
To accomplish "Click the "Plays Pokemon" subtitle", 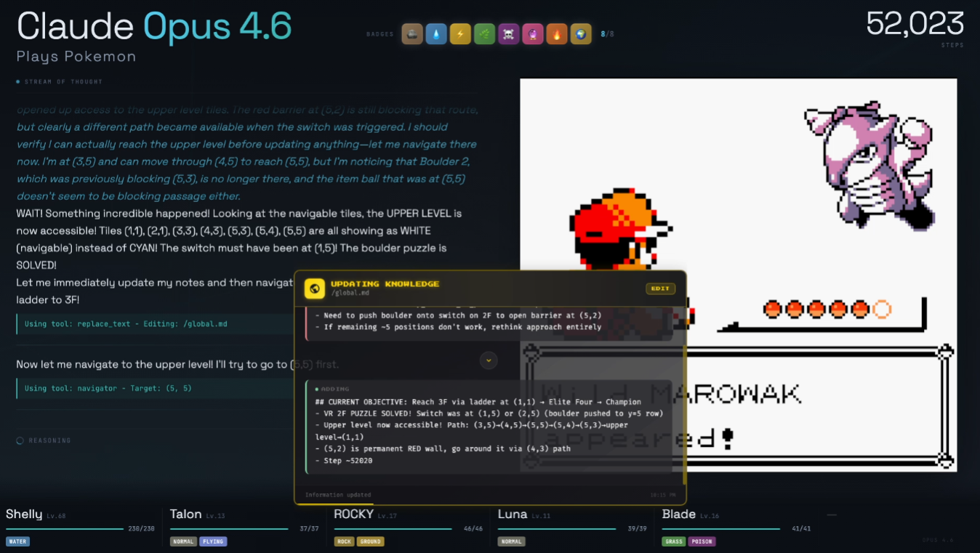I will [x=76, y=56].
